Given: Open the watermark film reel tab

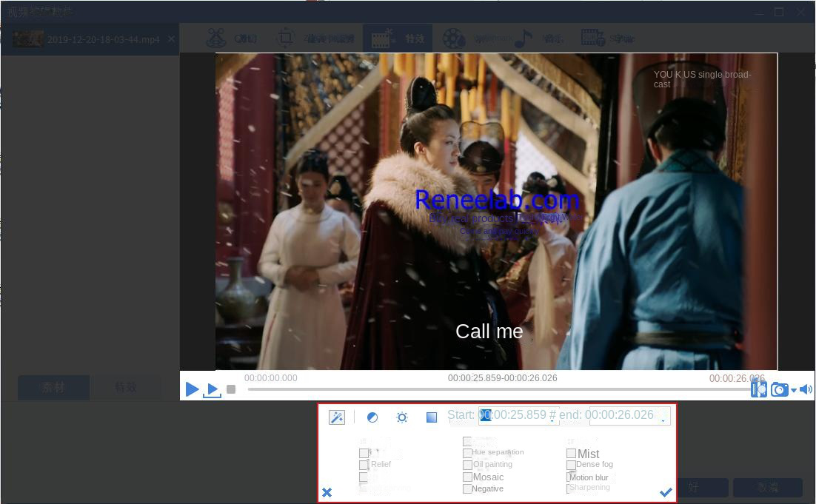Looking at the screenshot, I should [x=454, y=38].
